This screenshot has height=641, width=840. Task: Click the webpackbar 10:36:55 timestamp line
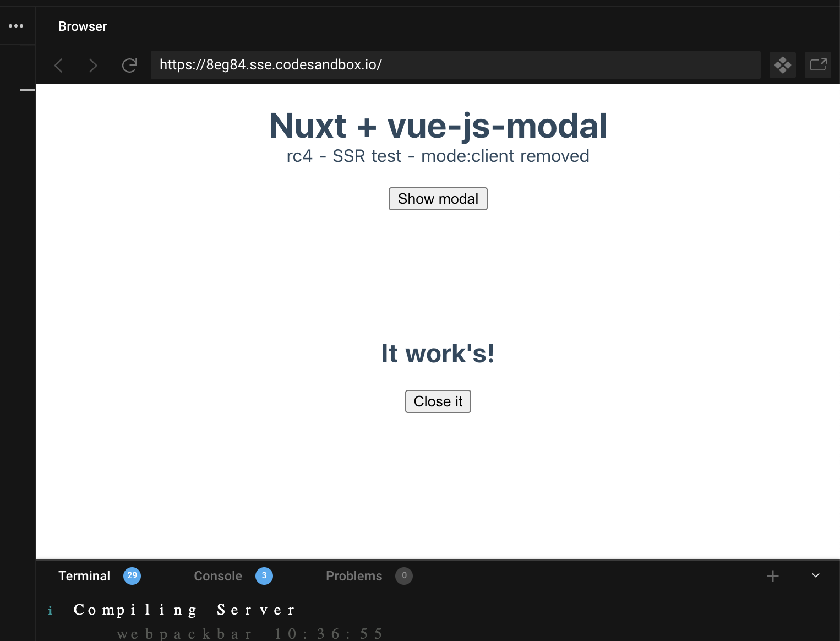tap(249, 634)
